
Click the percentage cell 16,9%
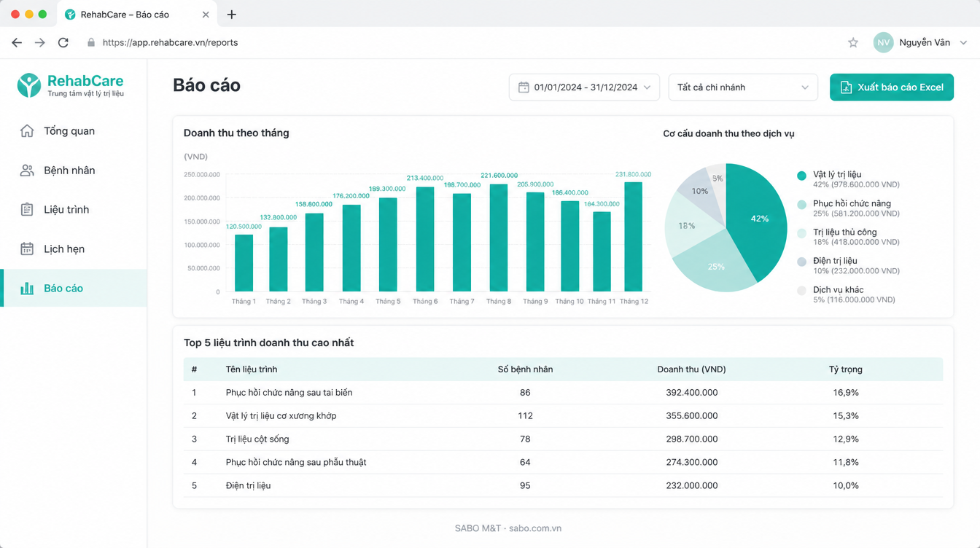click(846, 393)
